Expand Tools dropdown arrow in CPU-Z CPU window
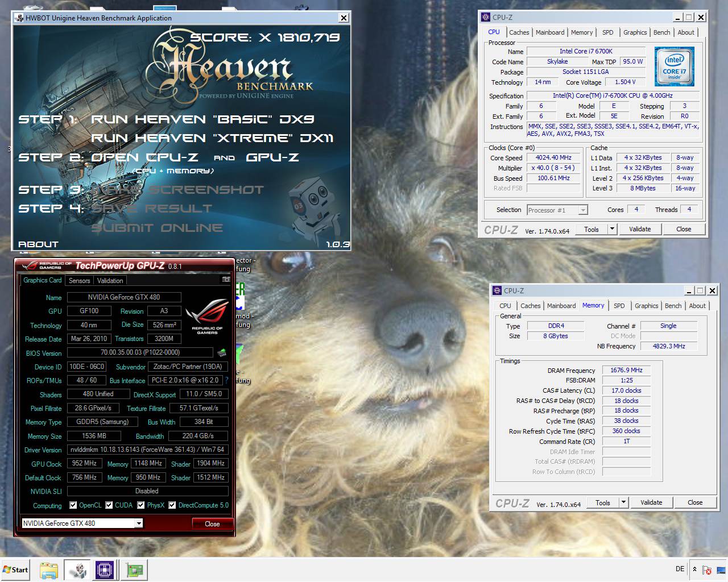728x582 pixels. click(612, 229)
